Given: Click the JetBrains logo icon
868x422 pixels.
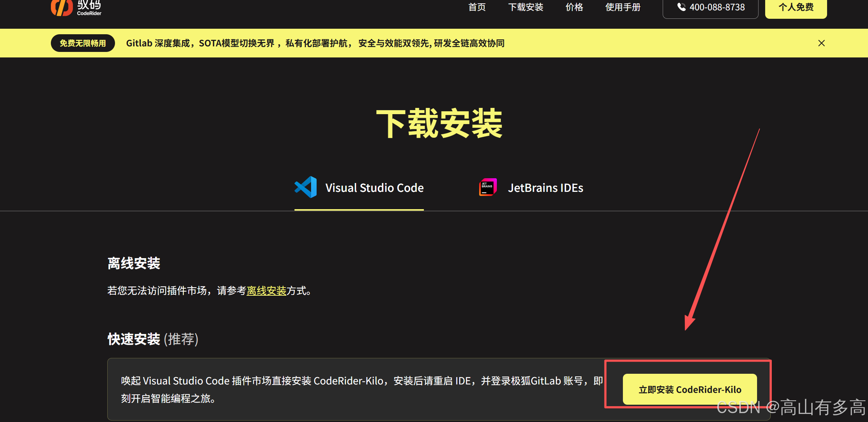Looking at the screenshot, I should coord(488,187).
